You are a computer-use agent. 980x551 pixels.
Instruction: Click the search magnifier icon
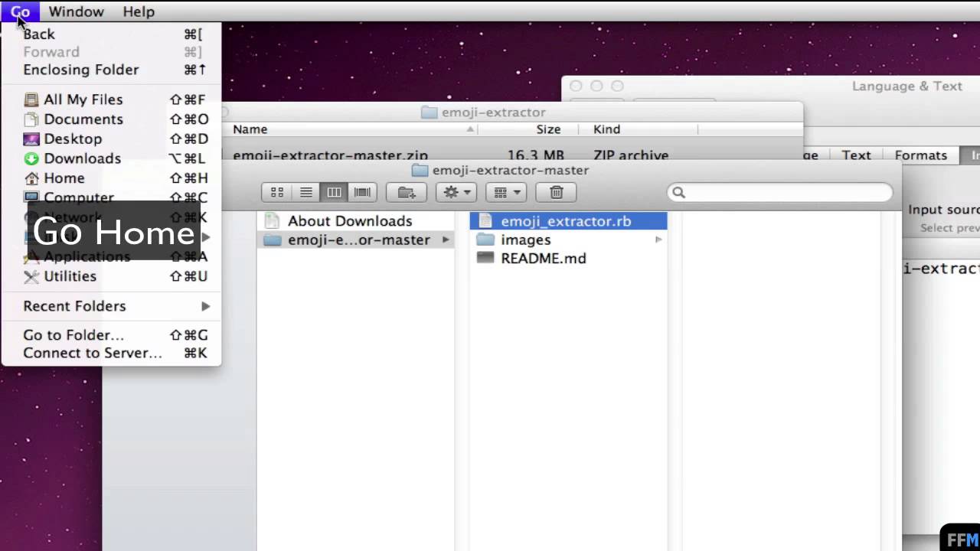[x=678, y=193]
